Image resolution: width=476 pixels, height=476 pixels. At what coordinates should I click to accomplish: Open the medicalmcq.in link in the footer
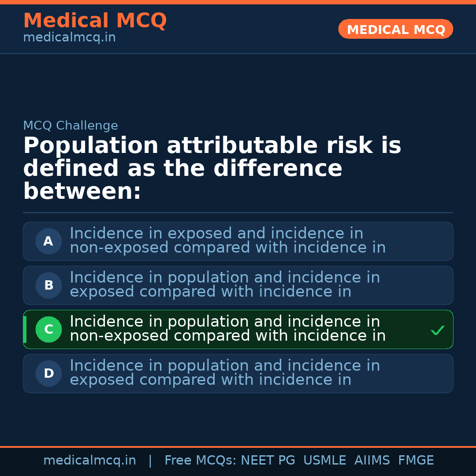[89, 461]
